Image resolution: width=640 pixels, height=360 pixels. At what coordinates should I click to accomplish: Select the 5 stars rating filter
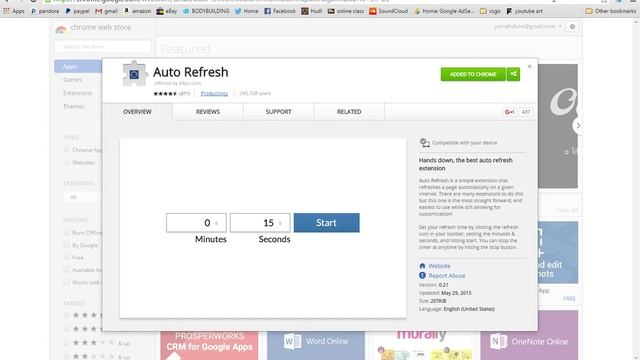coord(67,315)
